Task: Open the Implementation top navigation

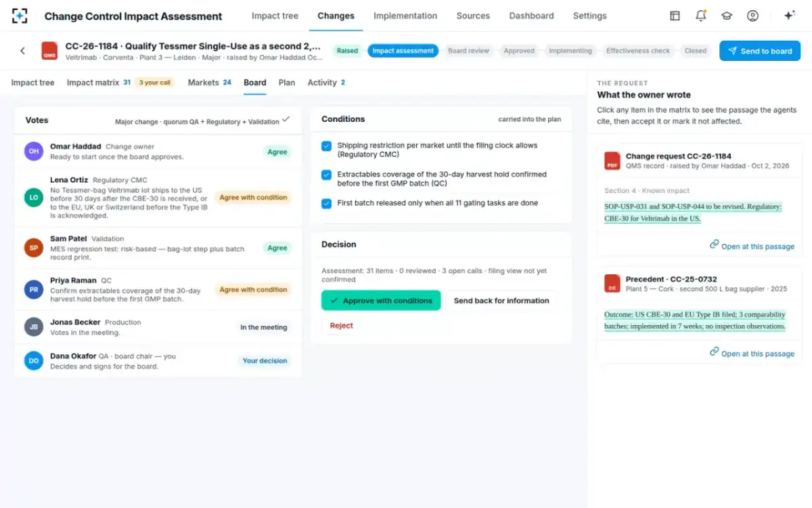Action: coord(405,16)
